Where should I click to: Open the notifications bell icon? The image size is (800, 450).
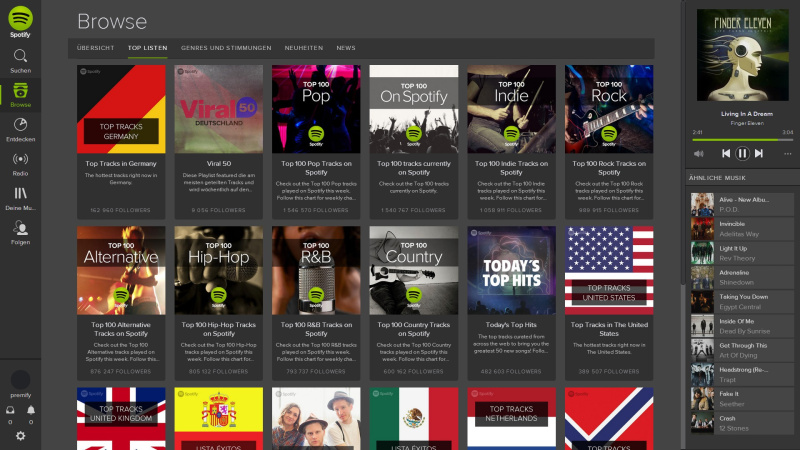click(31, 410)
